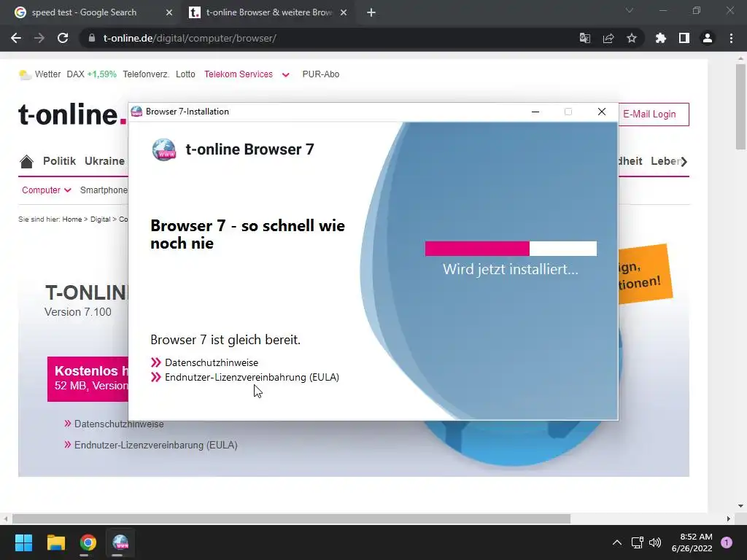Click the vertical page scrollbar thumb
Screen dimensions: 747x560
[x=740, y=106]
